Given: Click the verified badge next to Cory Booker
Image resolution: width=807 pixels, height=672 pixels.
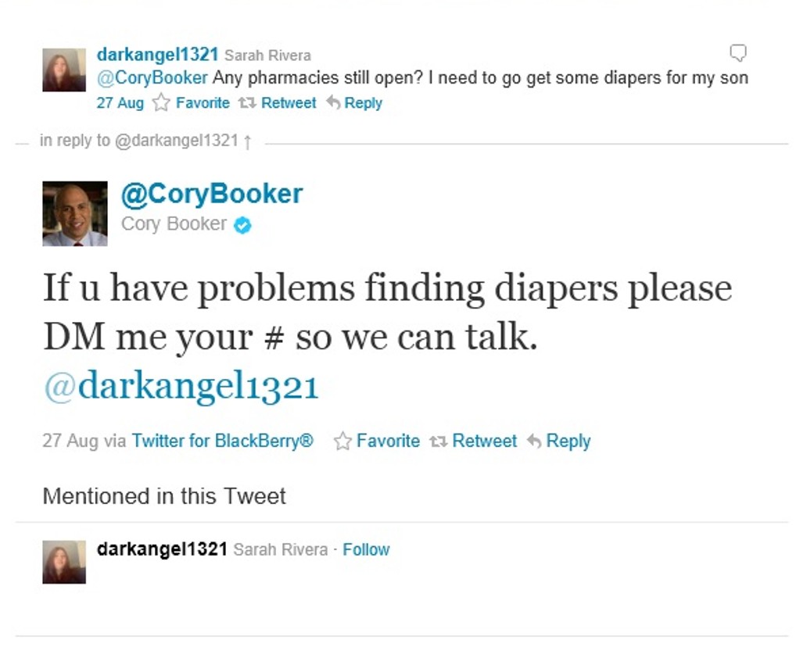Looking at the screenshot, I should (243, 225).
